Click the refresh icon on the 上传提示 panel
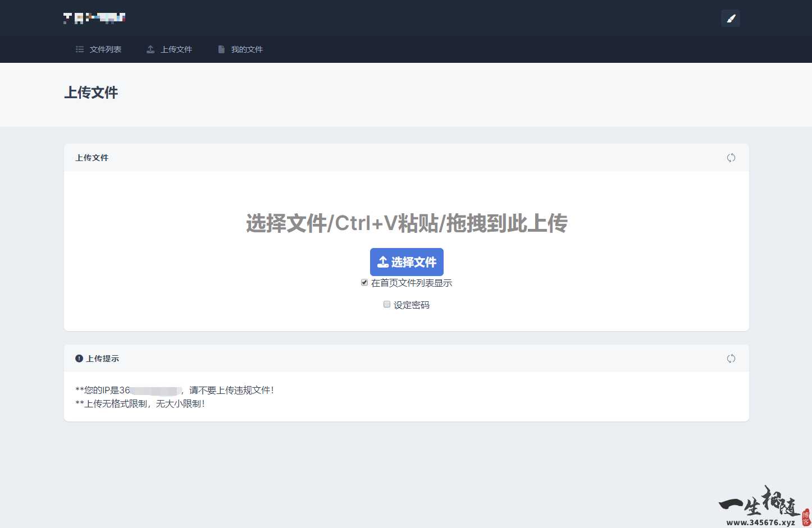 pyautogui.click(x=731, y=358)
